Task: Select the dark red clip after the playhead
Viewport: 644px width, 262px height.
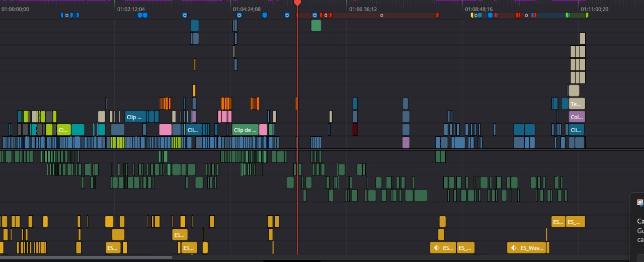Action: click(x=355, y=130)
